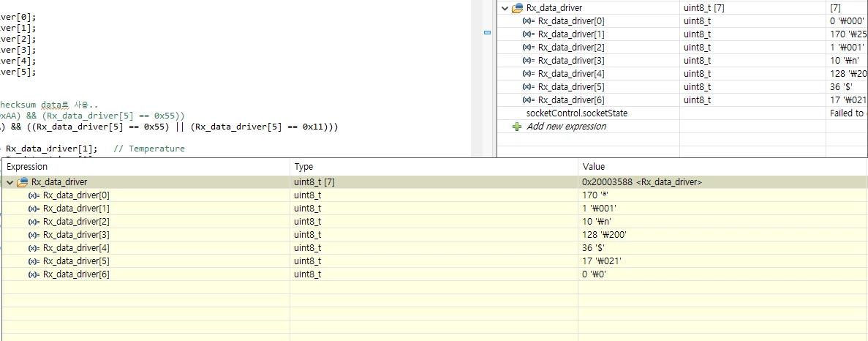The image size is (868, 341).
Task: Click value 128 '₩200' in the lower table
Action: coord(605,235)
